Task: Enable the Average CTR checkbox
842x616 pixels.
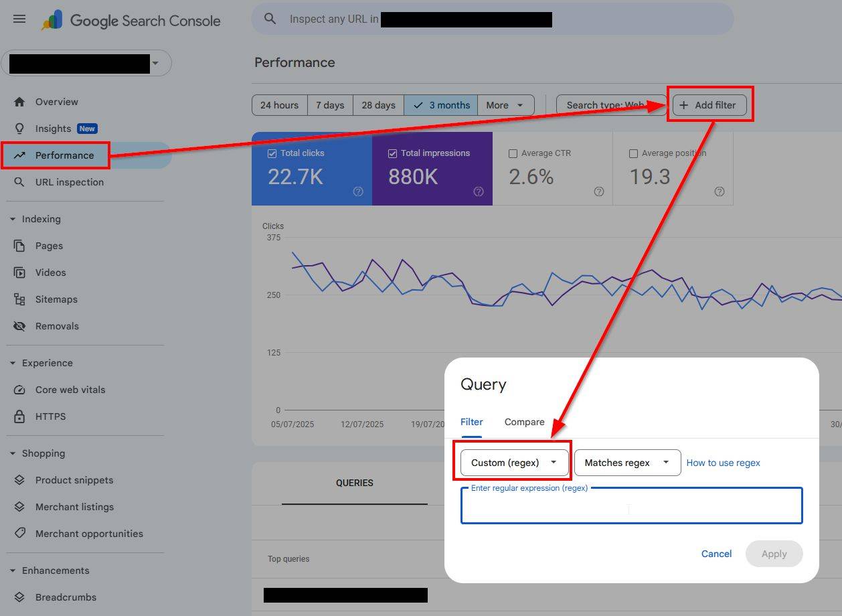Action: coord(513,153)
